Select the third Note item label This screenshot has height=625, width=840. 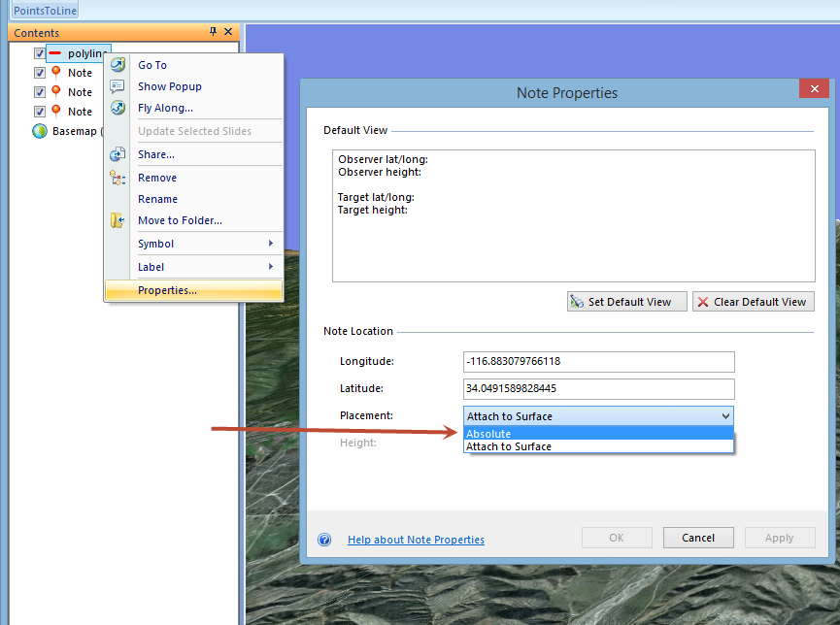pyautogui.click(x=80, y=112)
